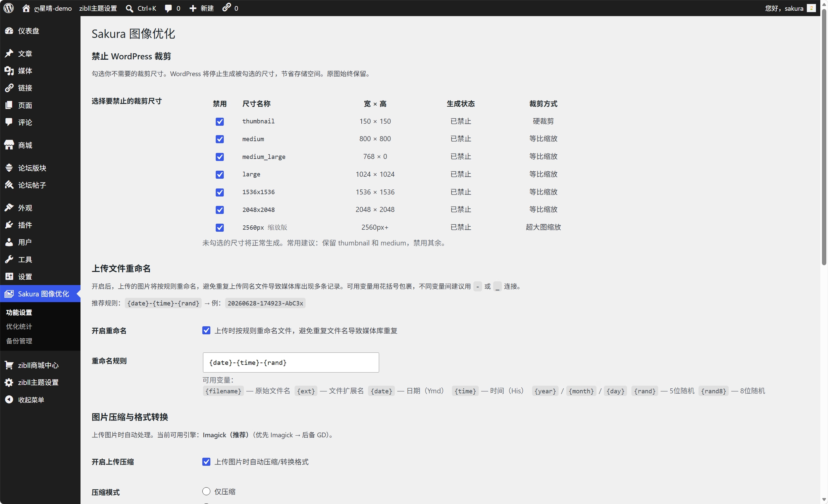Toggle the 2048x2048 size checkbox
828x504 pixels.
tap(220, 210)
